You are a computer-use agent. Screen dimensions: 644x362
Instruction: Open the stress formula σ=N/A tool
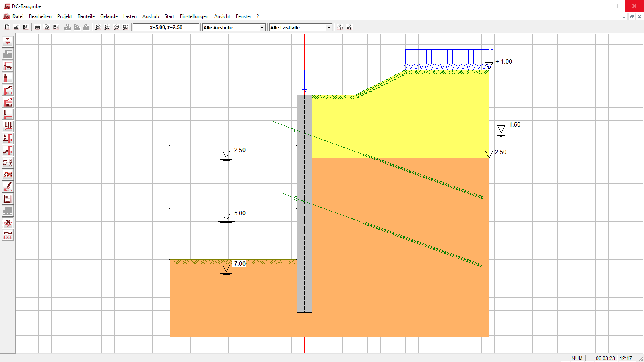[8, 162]
